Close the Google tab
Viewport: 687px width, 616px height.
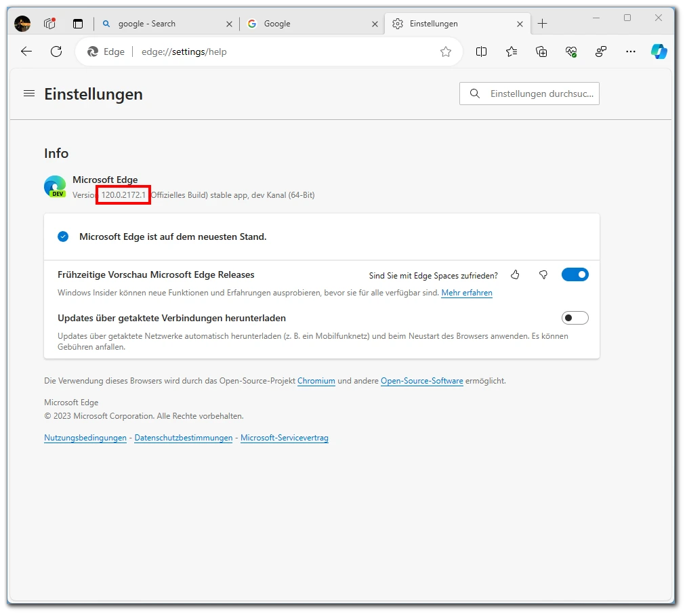coord(375,24)
